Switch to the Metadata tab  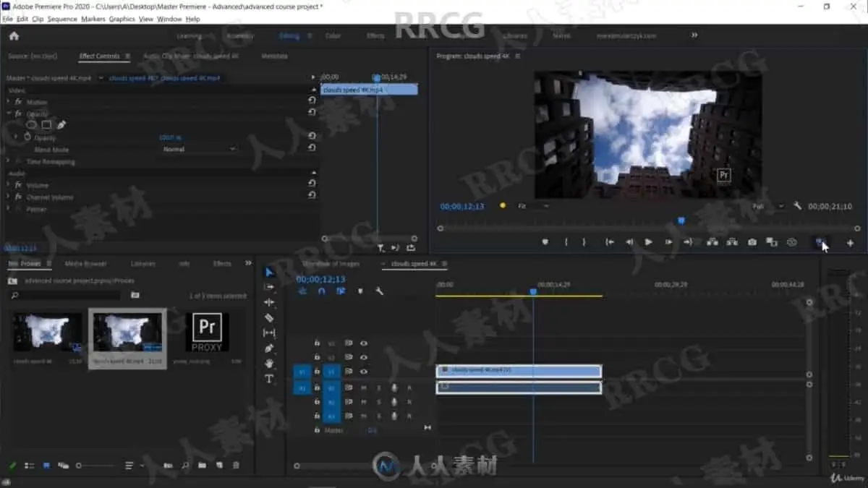(274, 56)
